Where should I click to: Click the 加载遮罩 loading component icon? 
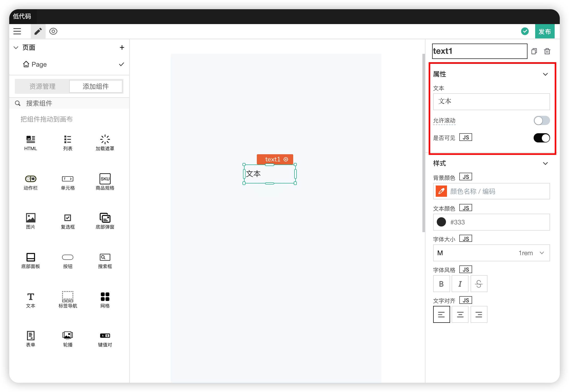coord(105,139)
